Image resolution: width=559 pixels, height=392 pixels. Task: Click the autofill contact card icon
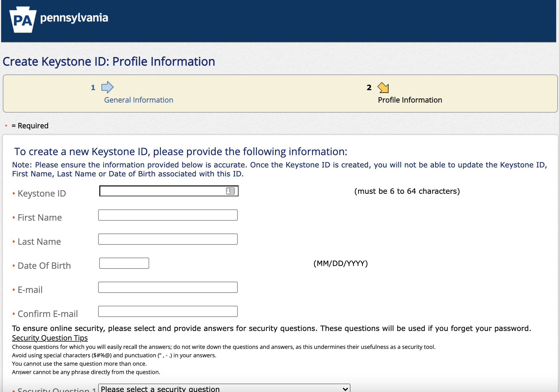pos(230,191)
